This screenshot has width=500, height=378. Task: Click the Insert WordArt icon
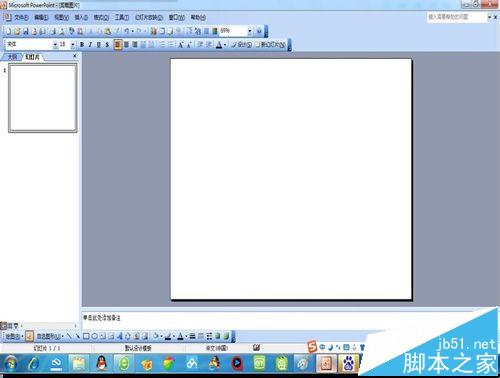click(120, 336)
